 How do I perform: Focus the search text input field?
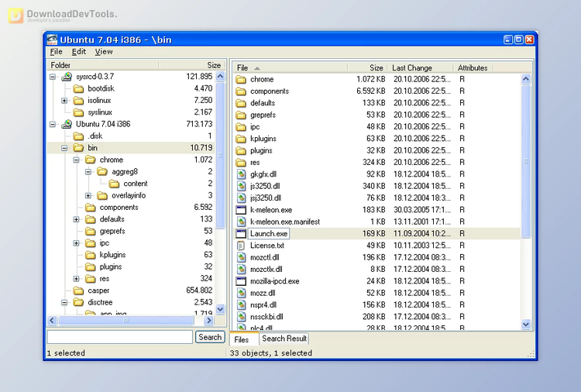(119, 337)
